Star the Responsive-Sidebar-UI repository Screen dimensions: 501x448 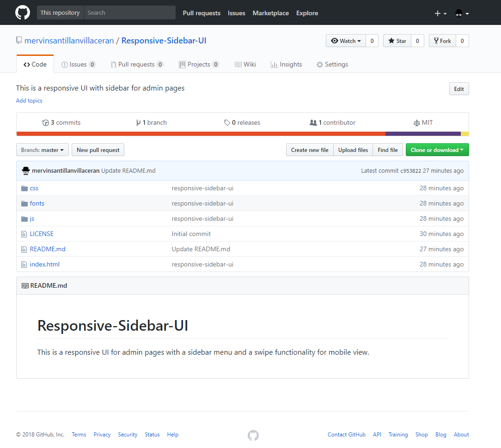397,41
